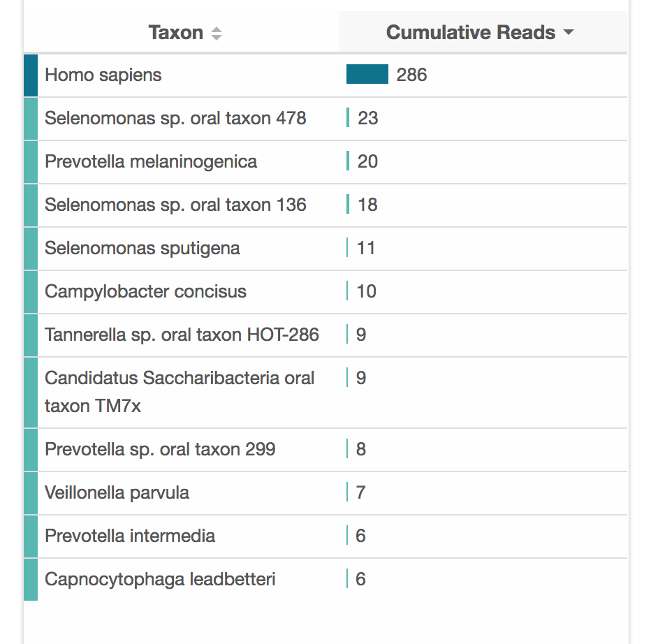Viewport: 651px width, 644px height.
Task: Click Selenomonas sputigena in the table
Action: click(142, 248)
